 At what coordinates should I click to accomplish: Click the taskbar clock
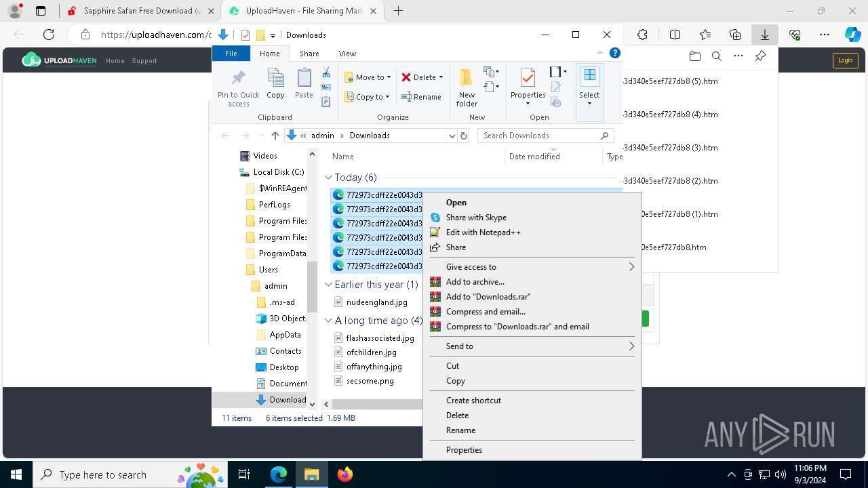pos(810,474)
